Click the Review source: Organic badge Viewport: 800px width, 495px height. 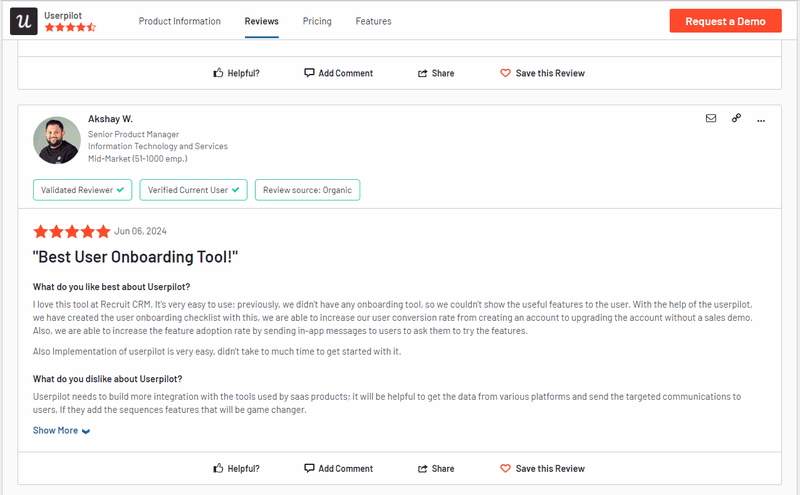point(307,190)
